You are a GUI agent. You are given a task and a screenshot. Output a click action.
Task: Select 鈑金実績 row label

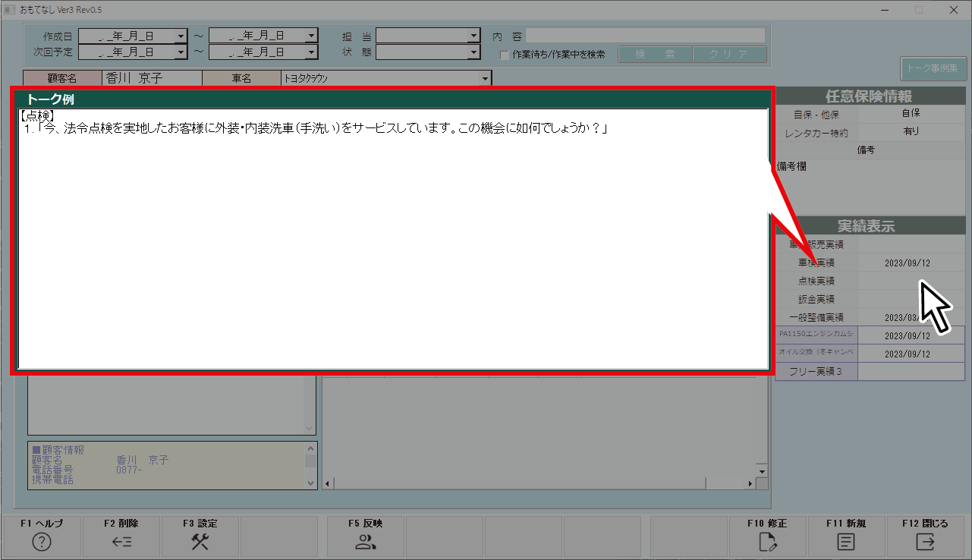[816, 299]
